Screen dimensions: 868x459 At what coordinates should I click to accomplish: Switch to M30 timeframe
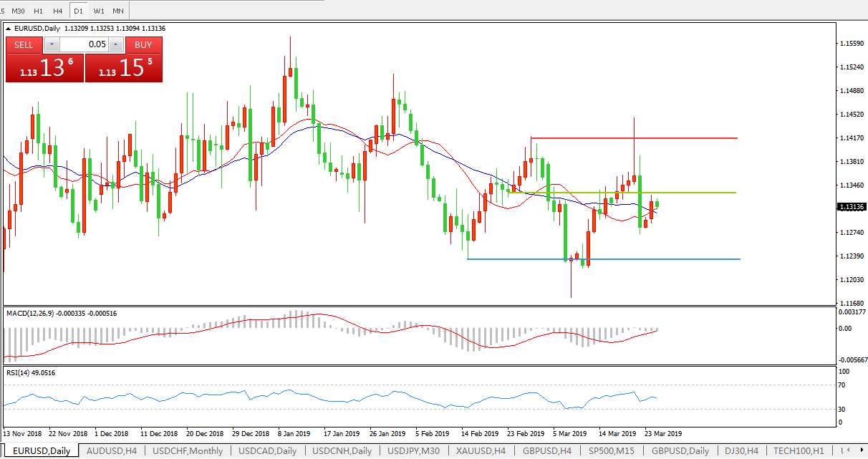[x=19, y=11]
